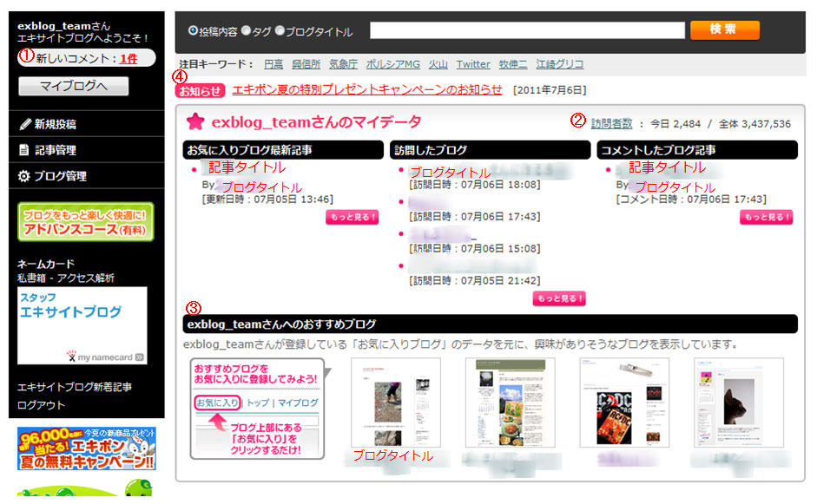Open visited blog entry dated 07月06日 17:43
Image resolution: width=817 pixels, height=504 pixels.
coord(431,202)
